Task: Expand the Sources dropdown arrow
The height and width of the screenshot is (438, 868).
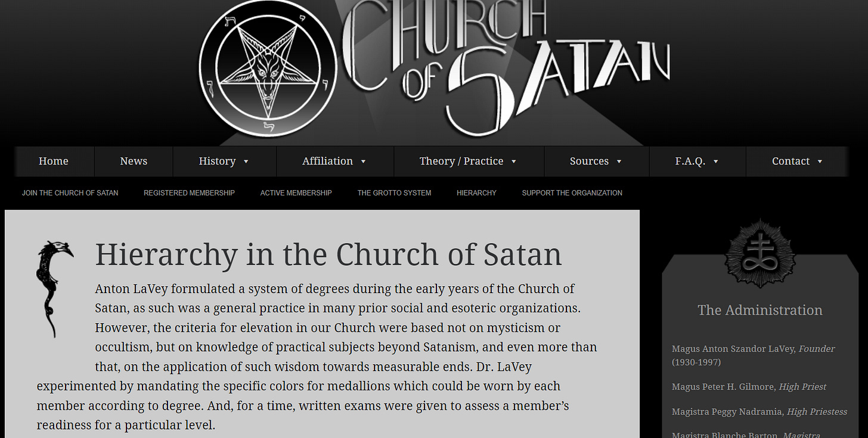Action: point(619,161)
